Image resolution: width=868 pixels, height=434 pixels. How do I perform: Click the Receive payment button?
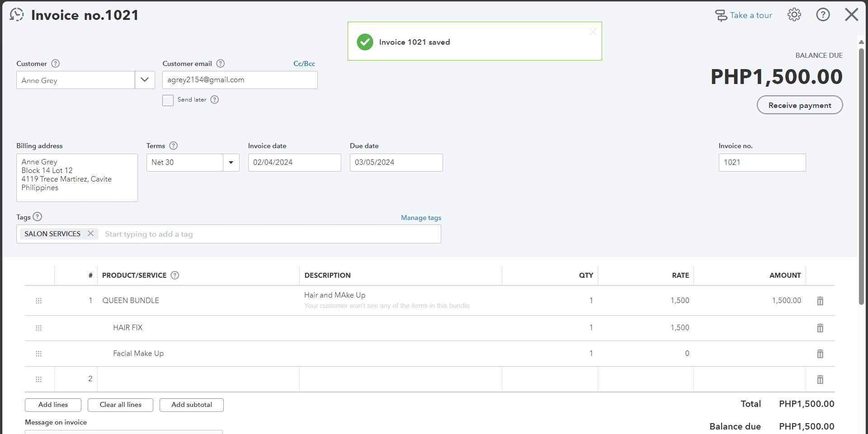click(x=800, y=105)
